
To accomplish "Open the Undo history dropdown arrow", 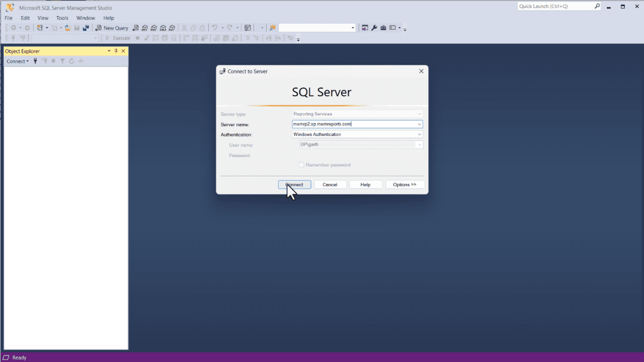I will (x=222, y=28).
